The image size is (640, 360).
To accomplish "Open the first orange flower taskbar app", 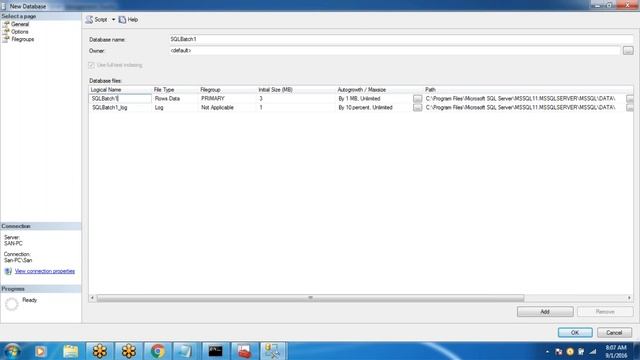I will click(100, 351).
